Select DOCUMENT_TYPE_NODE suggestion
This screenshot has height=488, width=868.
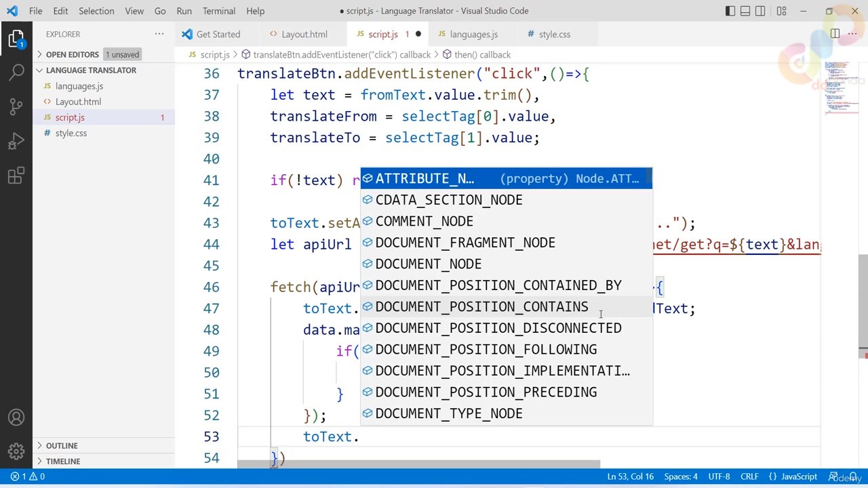pos(506,413)
